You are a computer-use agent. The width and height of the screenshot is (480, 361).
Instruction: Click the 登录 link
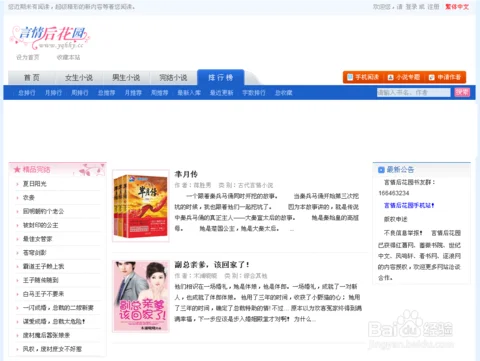point(411,7)
